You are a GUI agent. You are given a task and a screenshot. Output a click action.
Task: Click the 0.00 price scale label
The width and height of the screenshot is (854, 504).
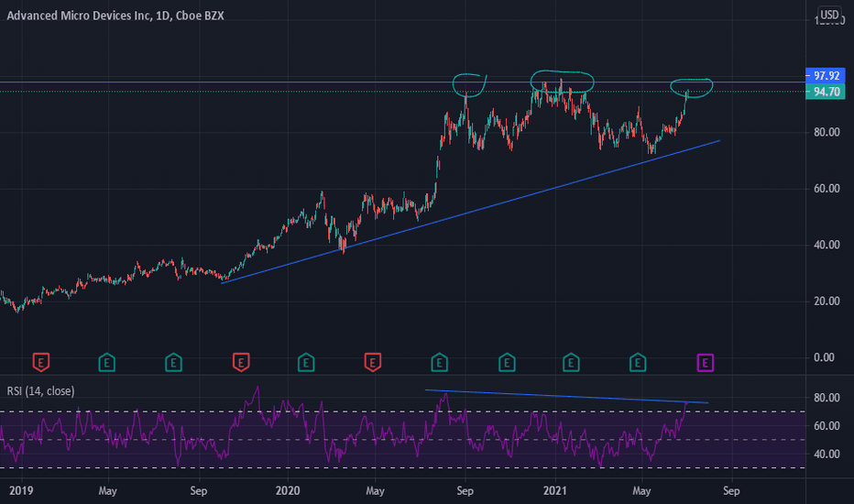(824, 357)
